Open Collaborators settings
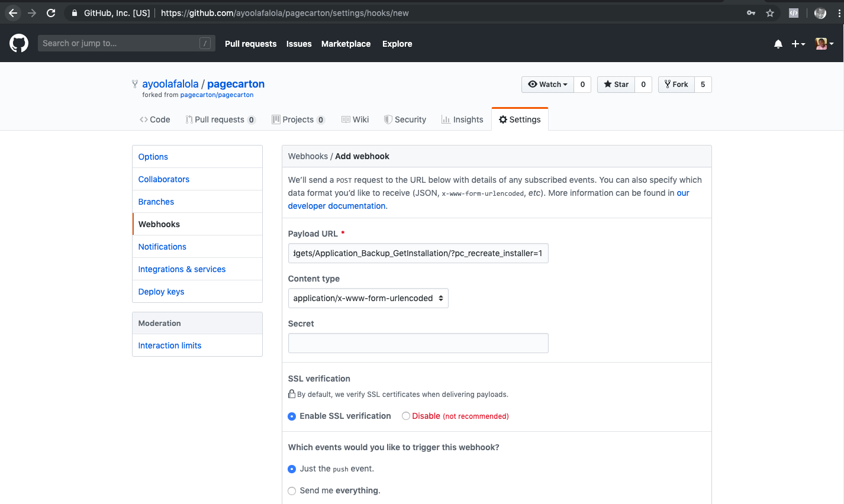 coord(197,179)
